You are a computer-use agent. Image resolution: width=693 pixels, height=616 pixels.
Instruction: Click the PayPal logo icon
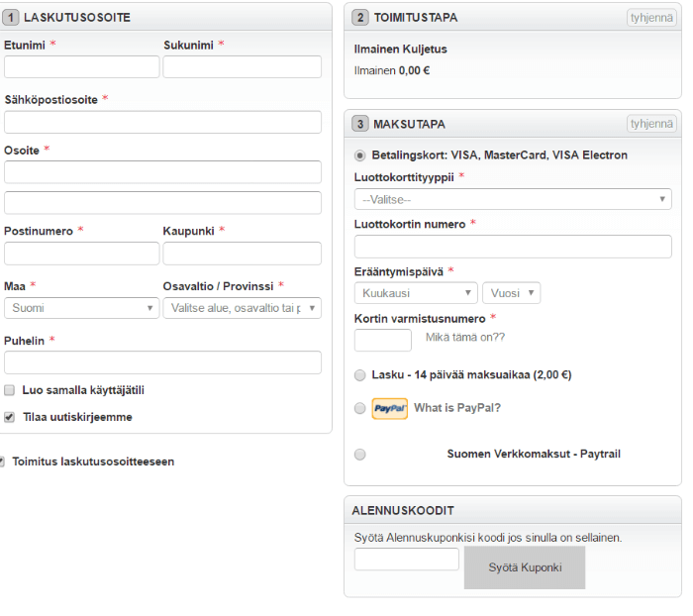tap(389, 408)
